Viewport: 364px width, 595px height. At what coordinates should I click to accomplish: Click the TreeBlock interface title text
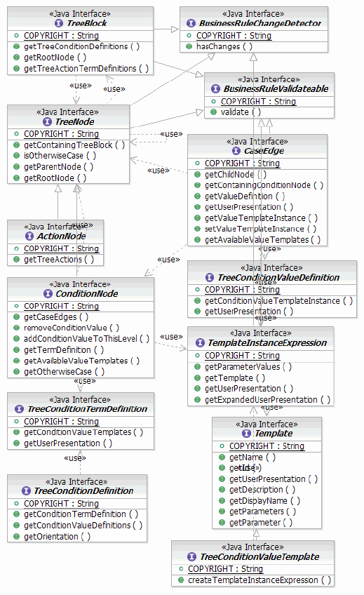point(87,24)
